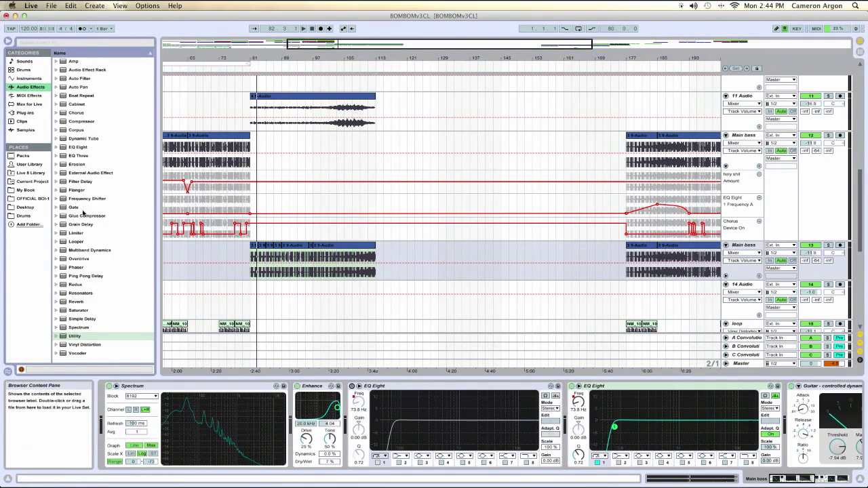The width and height of the screenshot is (868, 488).
Task: Toggle the Computer MIDI Keyboard icon
Action: [x=785, y=28]
